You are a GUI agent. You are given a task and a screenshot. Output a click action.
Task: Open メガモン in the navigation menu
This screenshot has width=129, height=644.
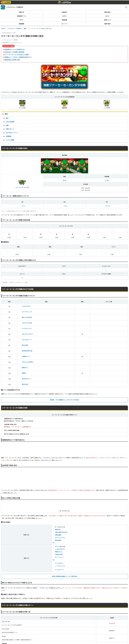[x=64, y=16]
